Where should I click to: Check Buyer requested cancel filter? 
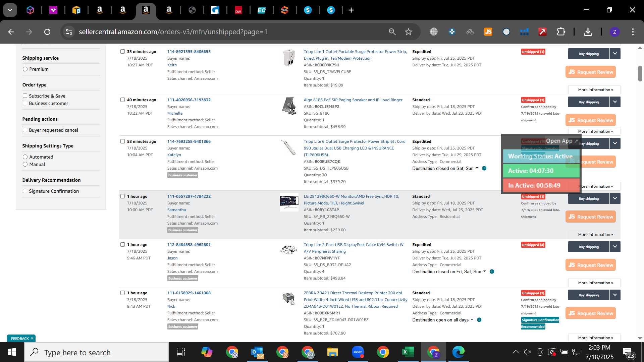pos(25,130)
